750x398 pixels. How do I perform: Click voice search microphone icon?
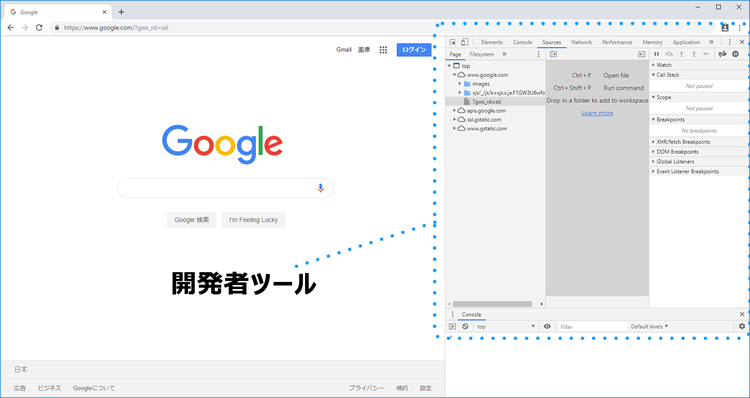(x=320, y=188)
